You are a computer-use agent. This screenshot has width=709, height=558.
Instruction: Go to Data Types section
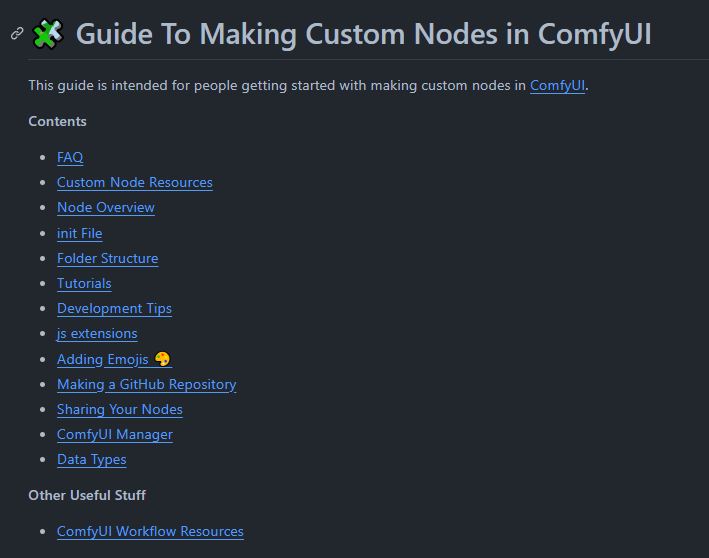pos(91,459)
